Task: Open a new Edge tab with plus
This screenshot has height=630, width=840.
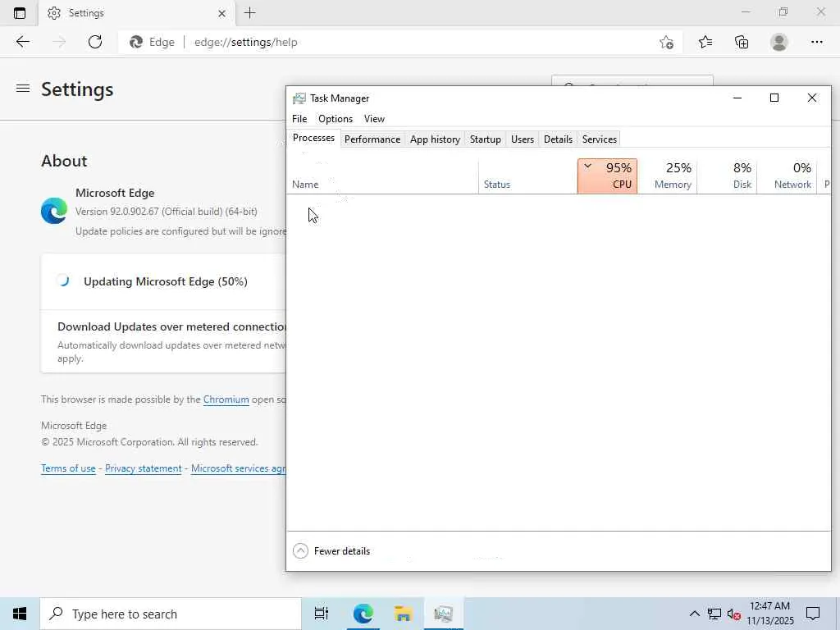Action: [249, 13]
